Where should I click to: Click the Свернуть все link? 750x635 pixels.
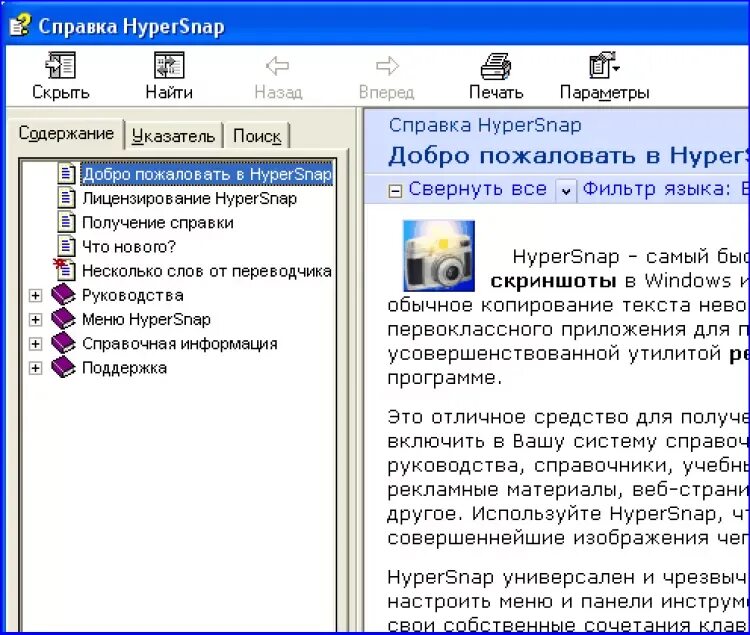477,189
